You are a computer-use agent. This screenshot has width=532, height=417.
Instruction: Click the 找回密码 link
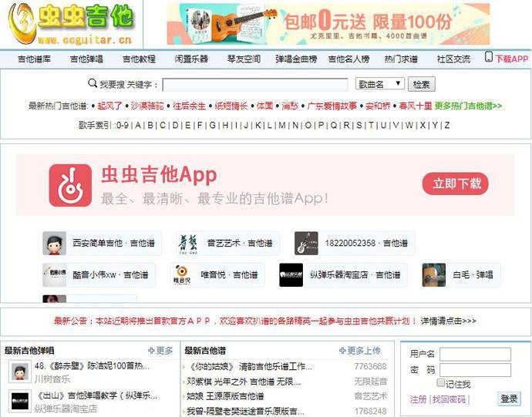(x=449, y=400)
